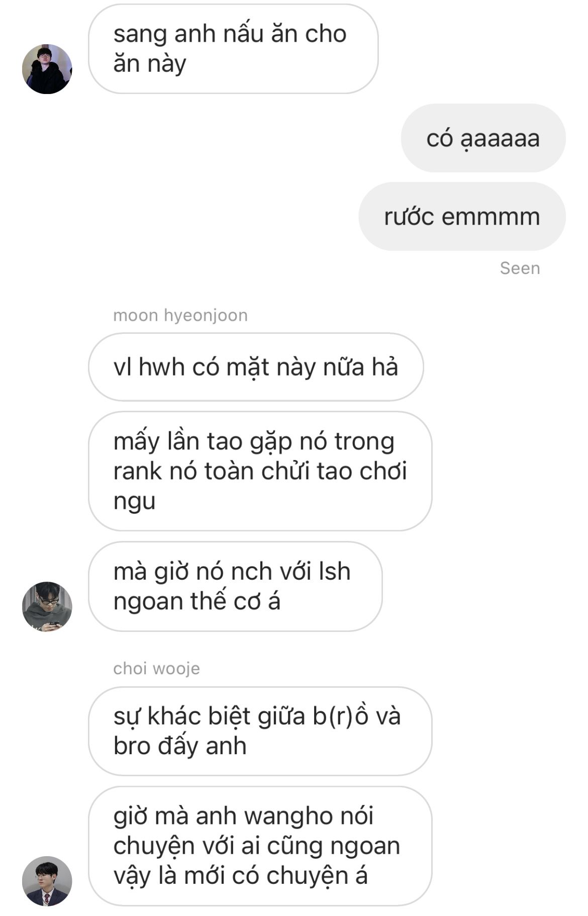Tap choi wooje's profile avatar
This screenshot has height=916, width=588.
coord(47,881)
